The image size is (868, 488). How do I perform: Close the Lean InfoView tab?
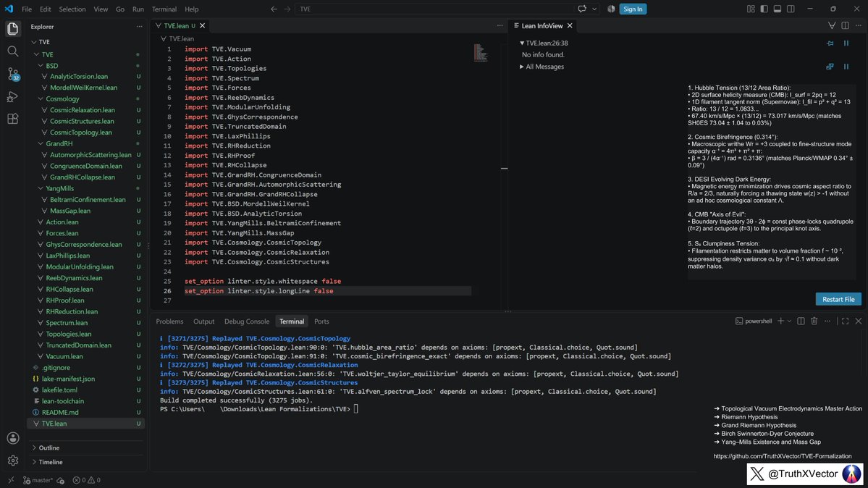(x=570, y=25)
